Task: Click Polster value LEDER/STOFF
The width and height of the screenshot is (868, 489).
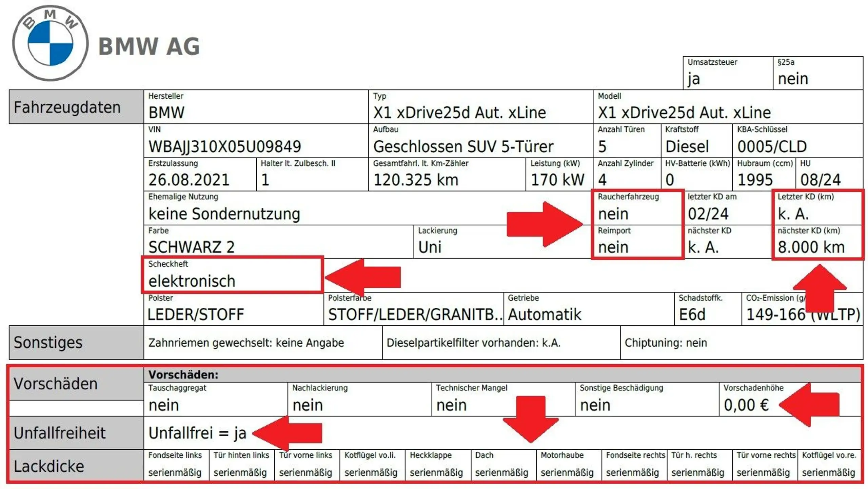Action: click(x=196, y=314)
